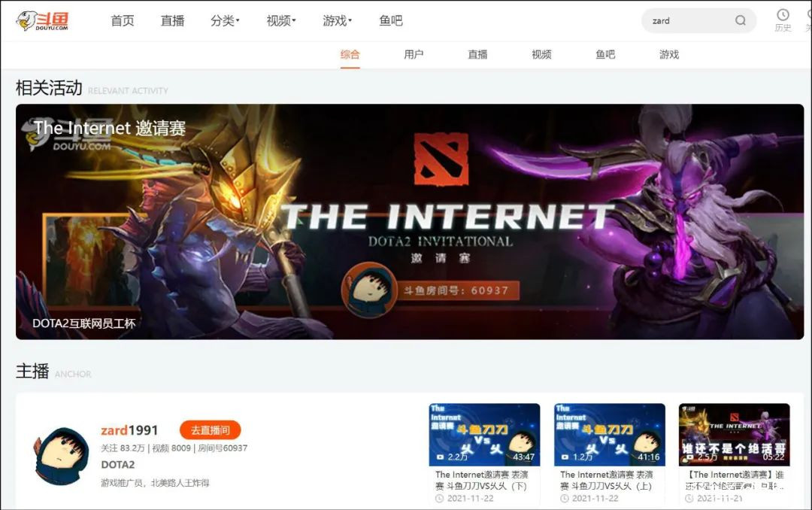Click the 去直播间 button

click(211, 430)
